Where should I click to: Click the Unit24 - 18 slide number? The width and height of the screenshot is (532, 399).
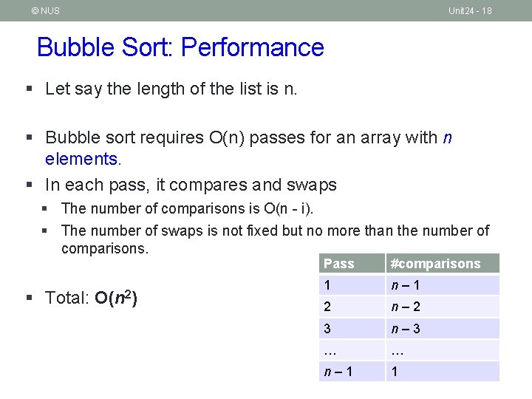[x=470, y=11]
